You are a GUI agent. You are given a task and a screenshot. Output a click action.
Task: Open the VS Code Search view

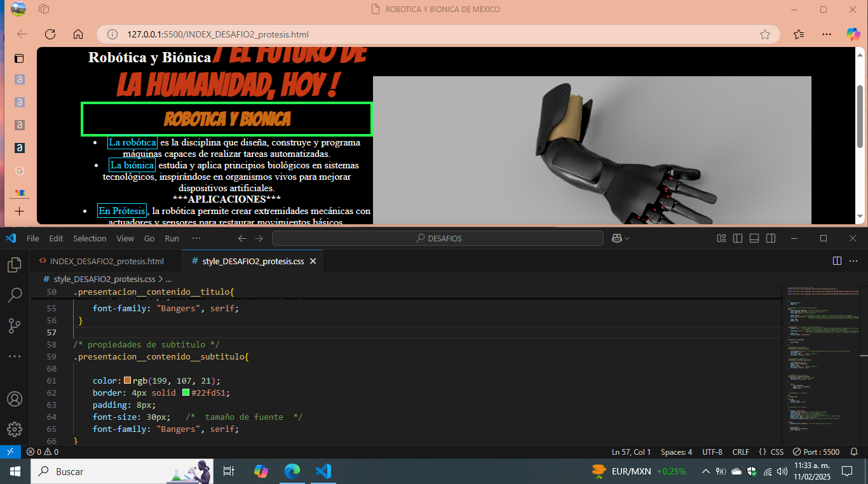point(14,295)
